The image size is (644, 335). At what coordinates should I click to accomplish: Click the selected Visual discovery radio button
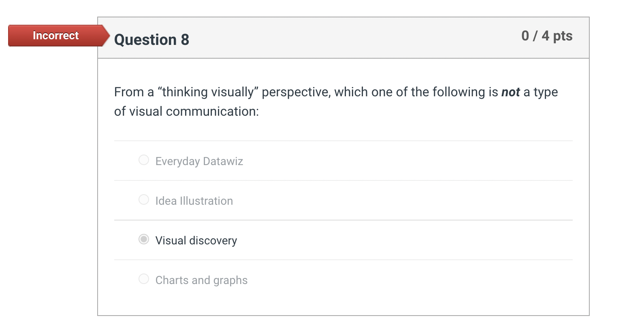[x=144, y=240]
